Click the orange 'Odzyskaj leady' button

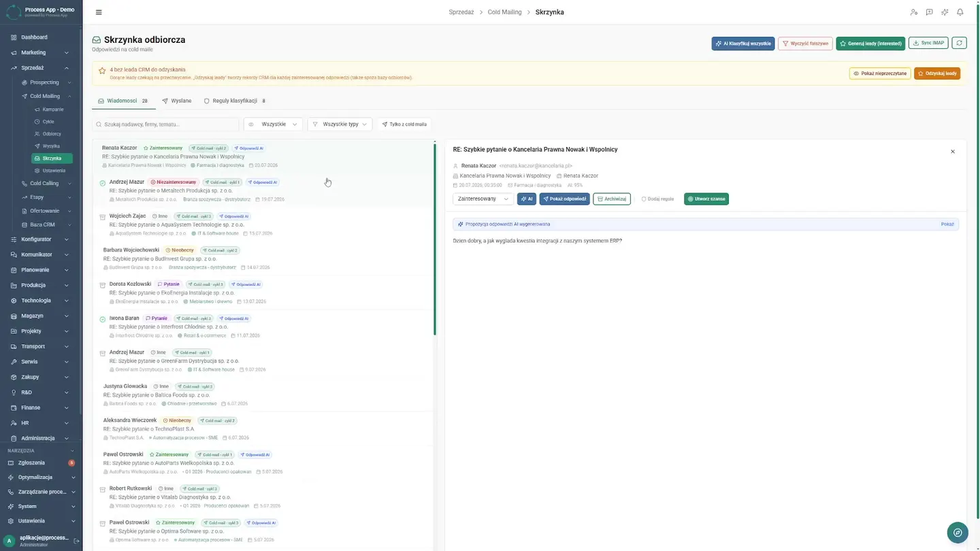[937, 73]
